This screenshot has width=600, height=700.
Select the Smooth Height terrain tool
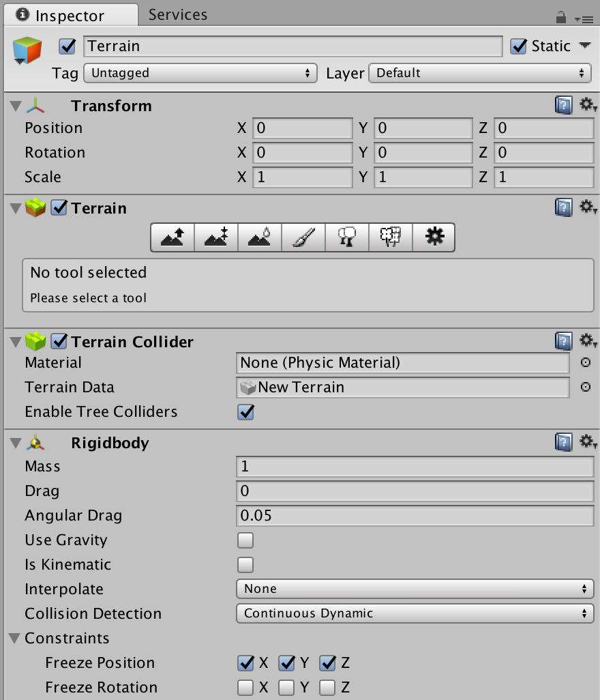[x=260, y=237]
